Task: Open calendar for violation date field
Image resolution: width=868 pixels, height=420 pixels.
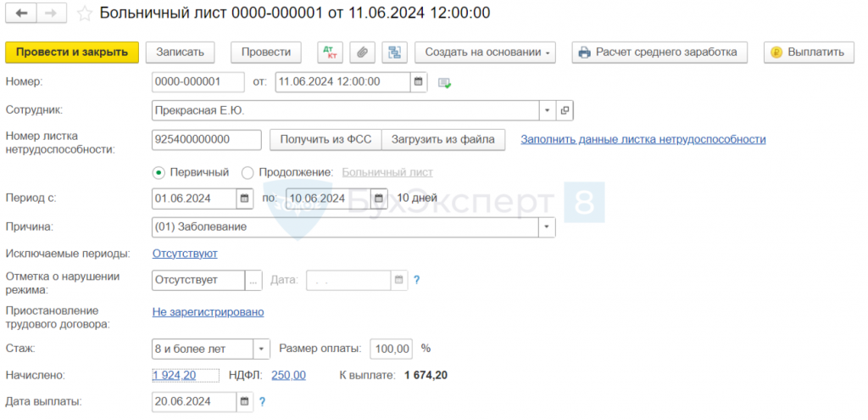Action: [x=399, y=280]
